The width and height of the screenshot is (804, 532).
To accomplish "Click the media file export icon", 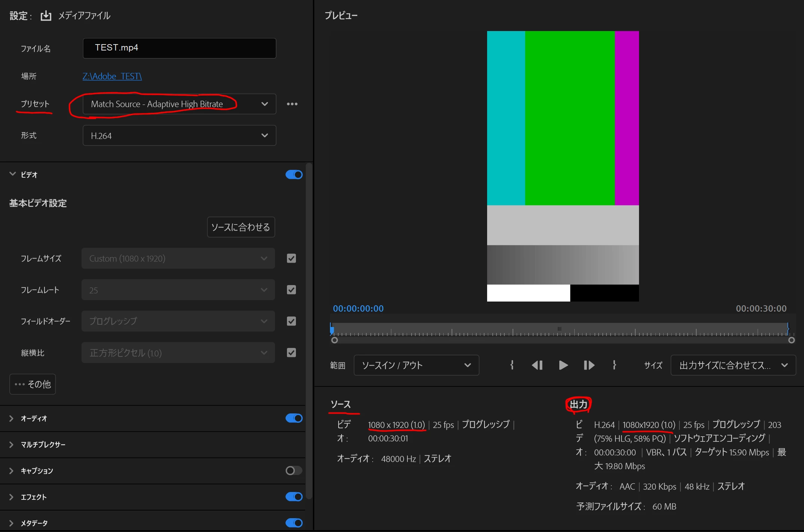I will (46, 16).
